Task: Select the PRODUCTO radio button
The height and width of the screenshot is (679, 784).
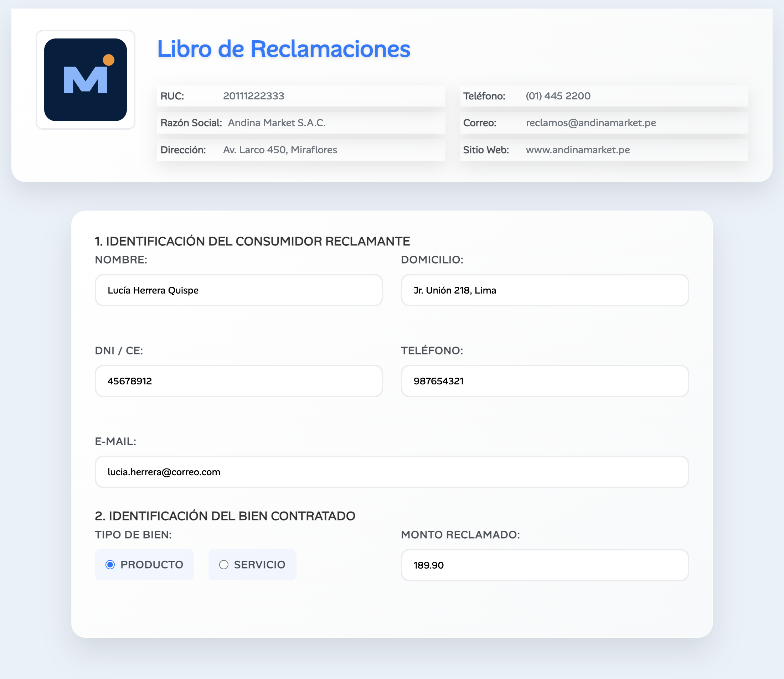Action: pos(110,565)
